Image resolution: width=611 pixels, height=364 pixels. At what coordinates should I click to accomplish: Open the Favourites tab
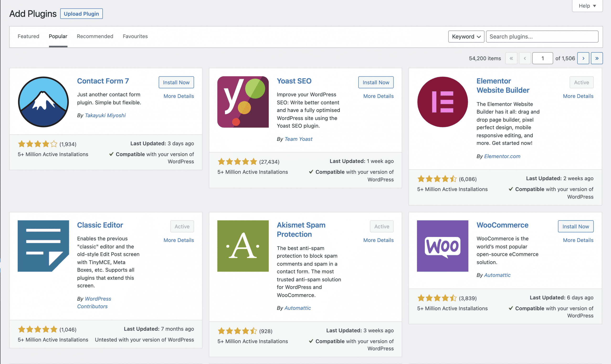(x=135, y=36)
